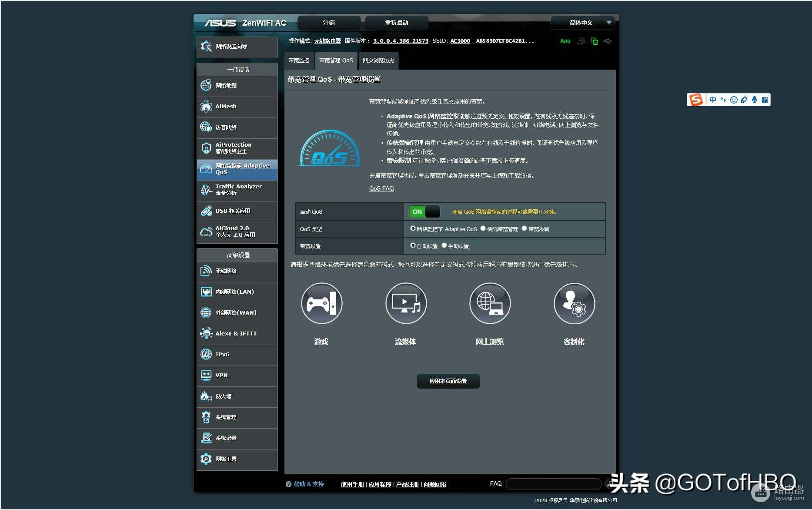Switch to the 带宽管理 QoS tab
812x510 pixels.
[336, 60]
